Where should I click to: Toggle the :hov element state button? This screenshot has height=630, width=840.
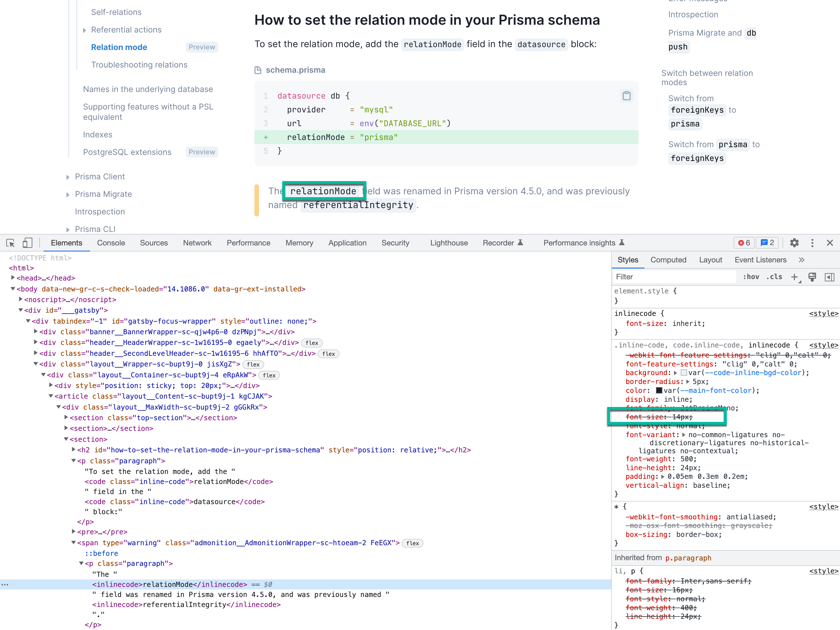point(751,277)
